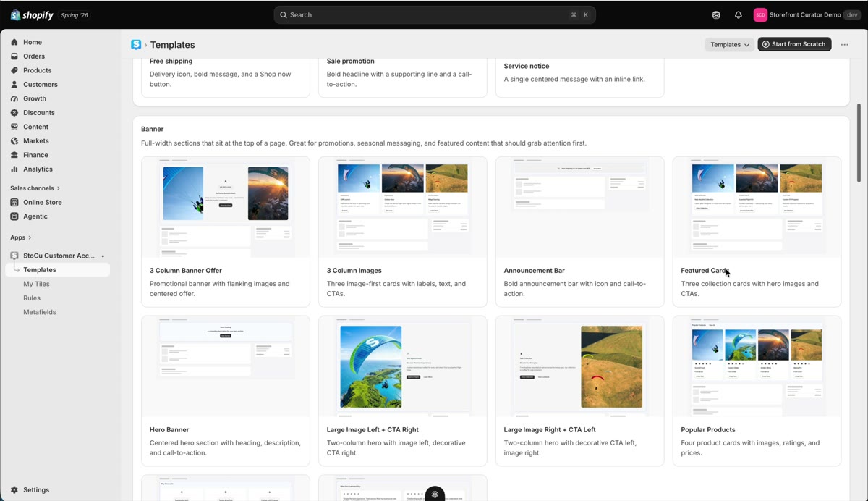
Task: Click the StoCu app icon in sidebar
Action: tap(14, 256)
